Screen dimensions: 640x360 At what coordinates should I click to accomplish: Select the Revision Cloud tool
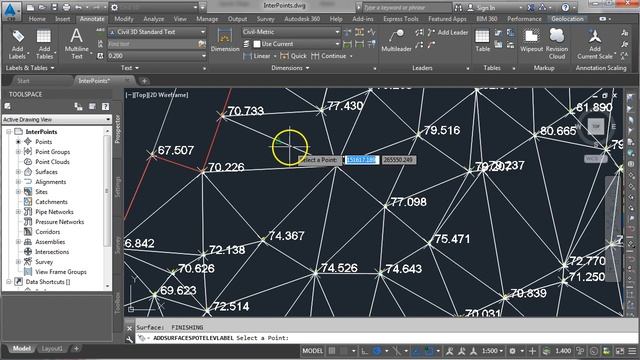[557, 44]
